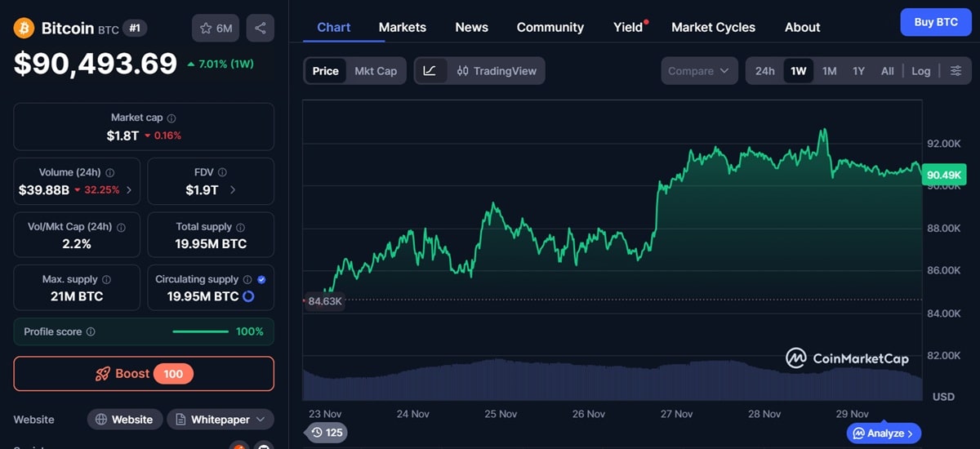This screenshot has width=980, height=449.
Task: Select the 1M time range
Action: click(830, 71)
